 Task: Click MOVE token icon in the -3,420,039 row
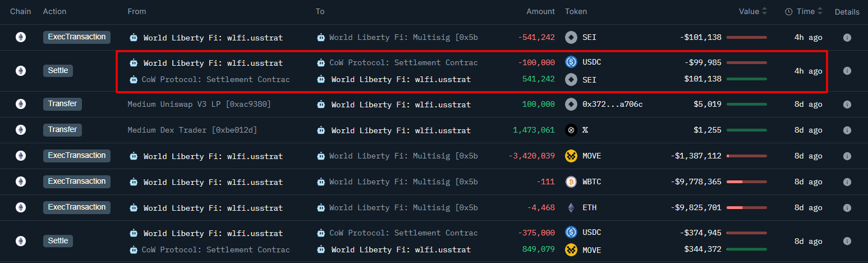571,156
